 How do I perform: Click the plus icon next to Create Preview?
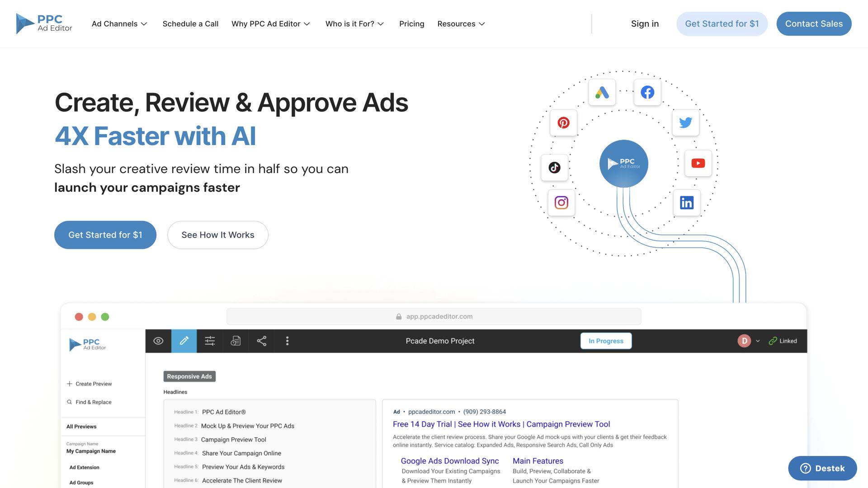(69, 384)
